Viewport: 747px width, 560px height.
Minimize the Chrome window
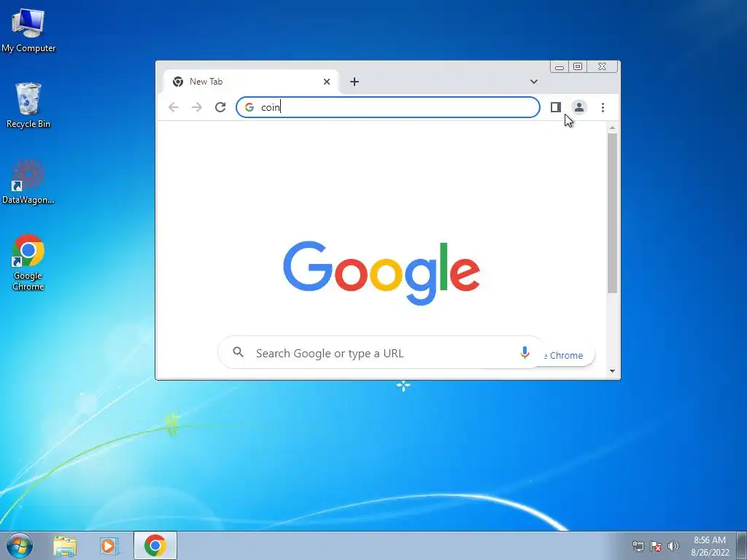coord(560,66)
